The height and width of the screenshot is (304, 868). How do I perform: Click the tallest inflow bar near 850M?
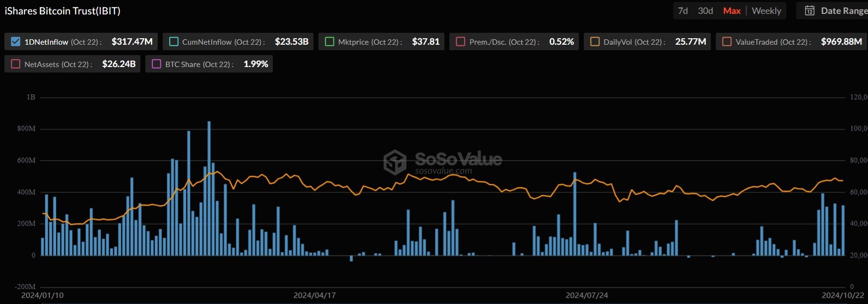209,188
